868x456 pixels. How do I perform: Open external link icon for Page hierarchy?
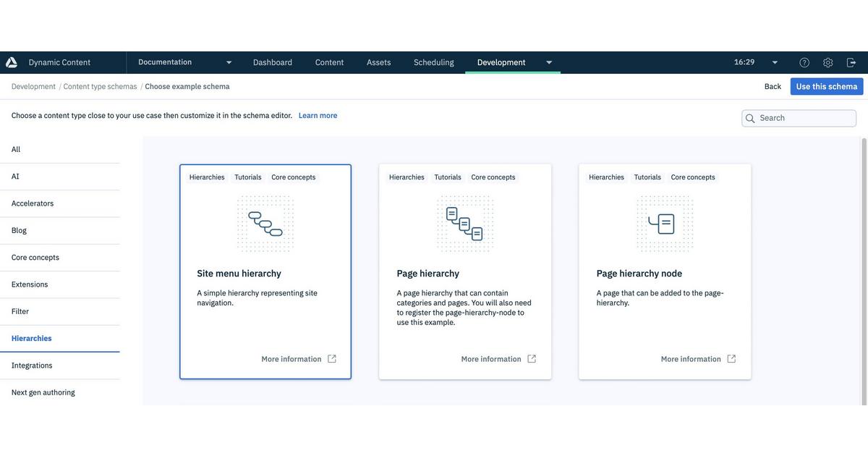click(x=532, y=359)
